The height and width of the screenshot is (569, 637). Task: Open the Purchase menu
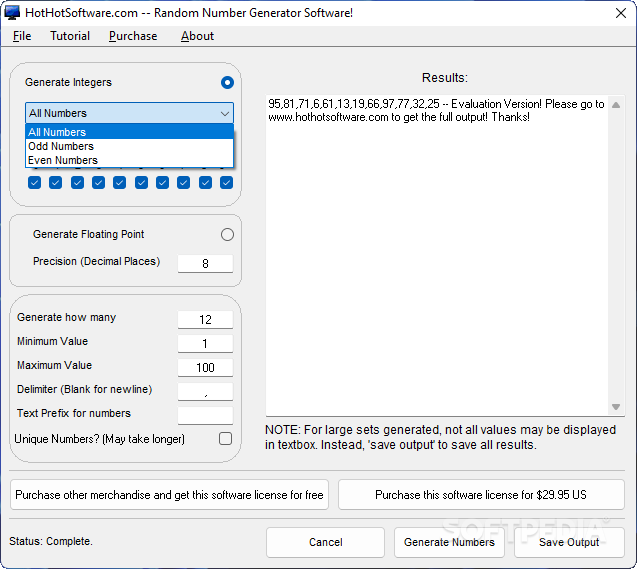click(133, 36)
